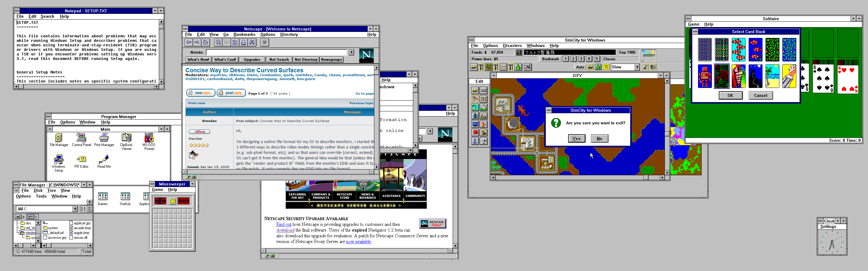The width and height of the screenshot is (868, 271).
Task: Select the park tool in SimCity palette
Action: (475, 107)
